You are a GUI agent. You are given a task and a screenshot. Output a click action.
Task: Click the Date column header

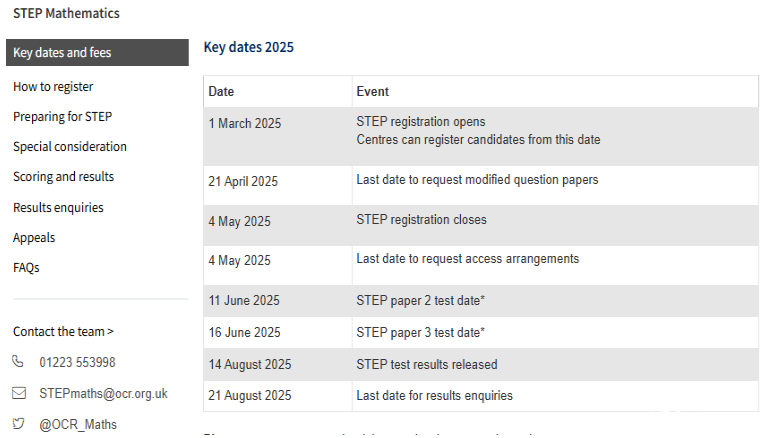point(221,92)
